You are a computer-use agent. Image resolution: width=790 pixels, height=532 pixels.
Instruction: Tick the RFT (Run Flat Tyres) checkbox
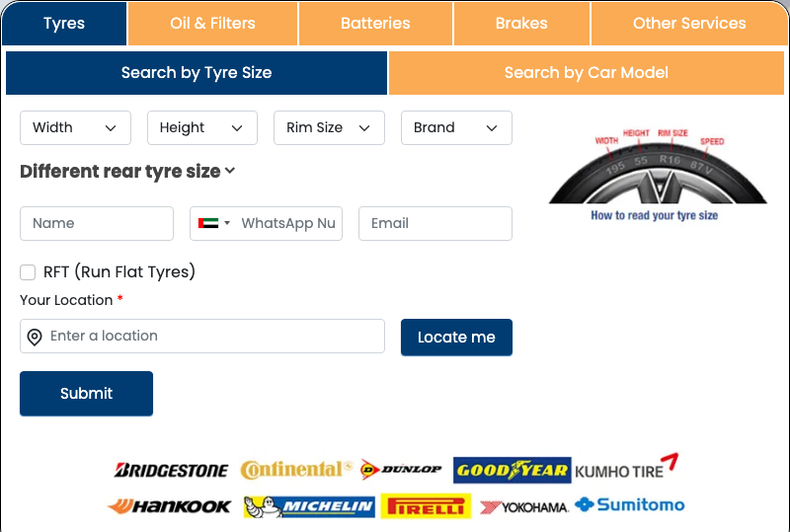point(28,272)
